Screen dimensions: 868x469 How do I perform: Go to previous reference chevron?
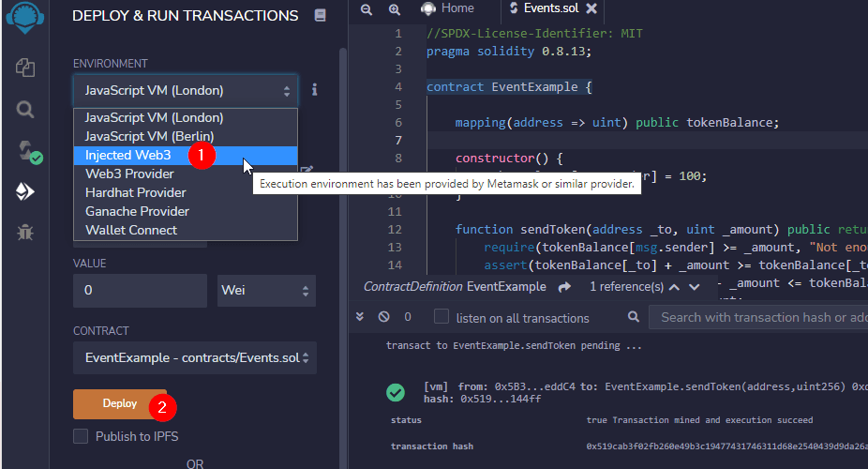(674, 287)
